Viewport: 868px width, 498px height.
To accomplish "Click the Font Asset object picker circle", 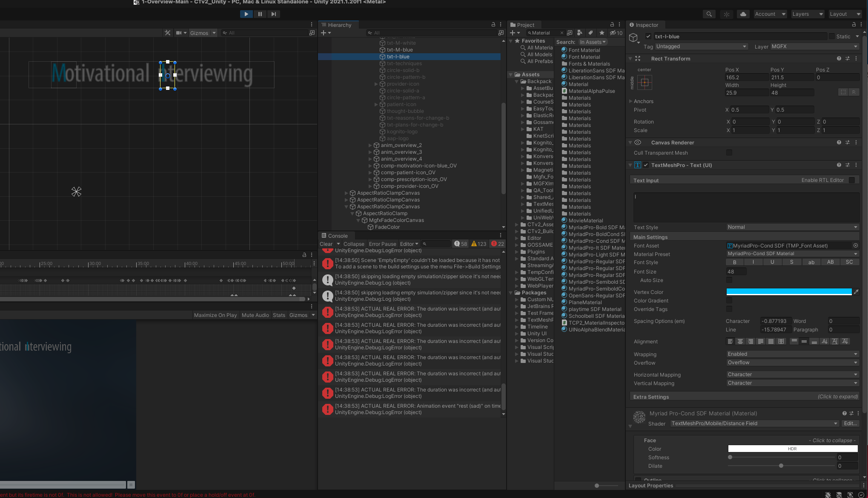I will [855, 246].
